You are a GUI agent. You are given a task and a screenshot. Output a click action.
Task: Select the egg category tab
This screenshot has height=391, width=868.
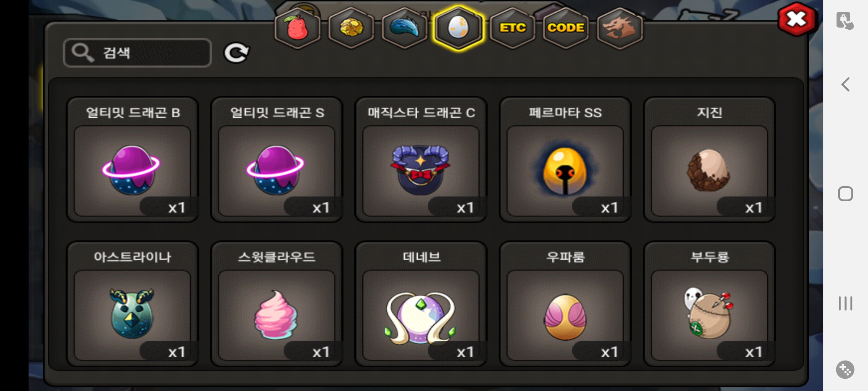[x=458, y=28]
